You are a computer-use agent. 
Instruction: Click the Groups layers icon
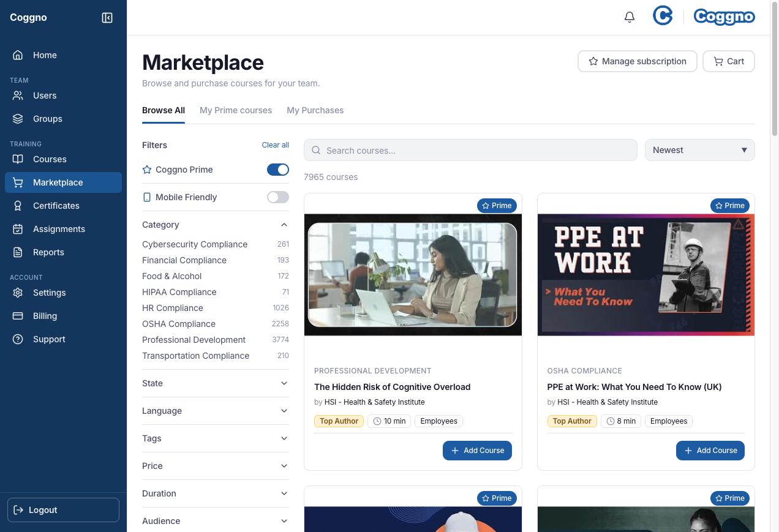click(x=18, y=119)
